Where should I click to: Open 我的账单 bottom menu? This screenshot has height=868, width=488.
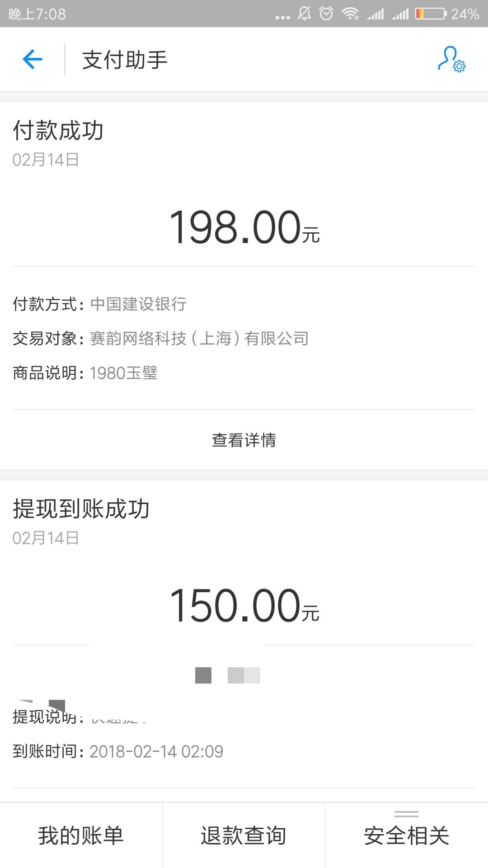81,835
